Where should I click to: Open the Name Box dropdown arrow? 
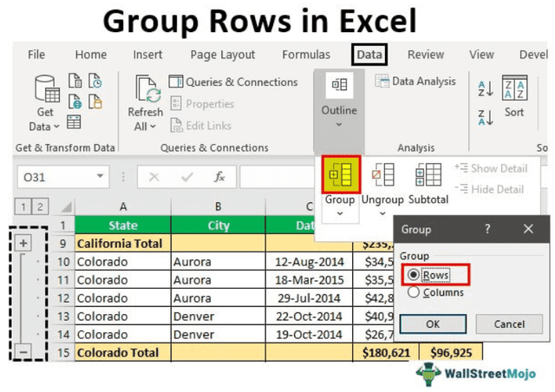click(101, 177)
